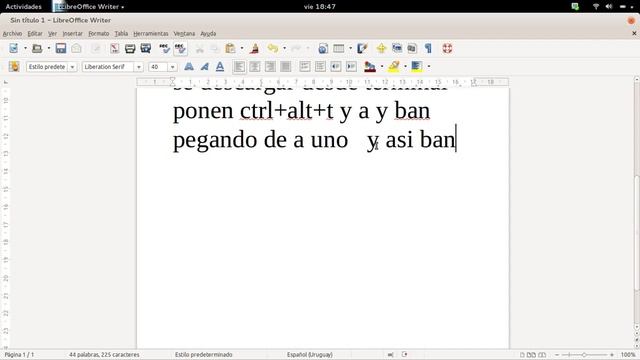Open data sources icon
Screen dimensions: 640x360
(x=412, y=48)
